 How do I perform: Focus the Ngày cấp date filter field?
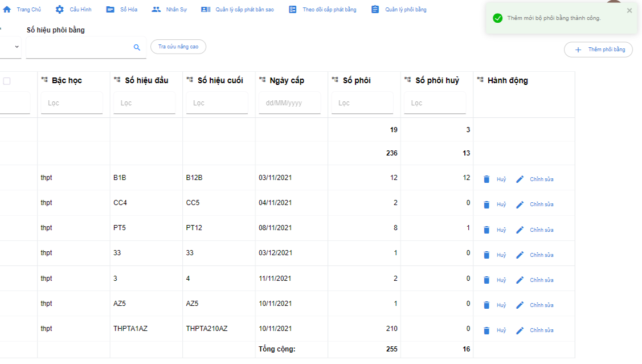289,103
